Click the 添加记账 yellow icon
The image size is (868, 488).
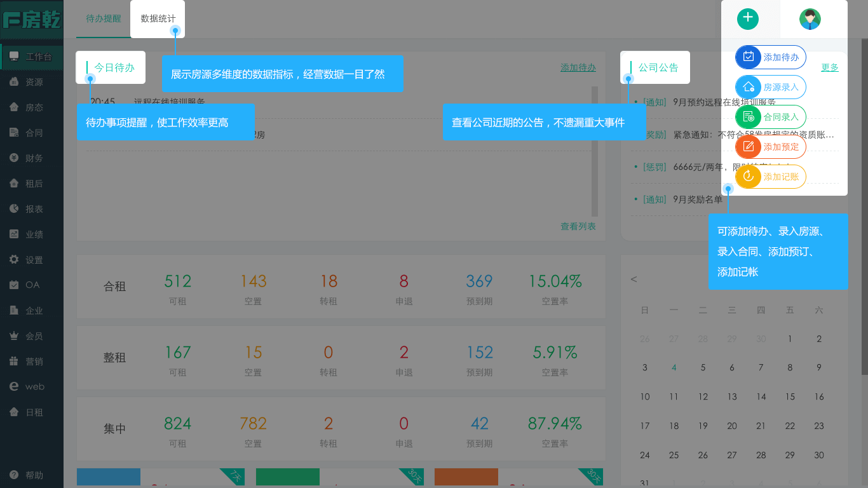pyautogui.click(x=749, y=177)
